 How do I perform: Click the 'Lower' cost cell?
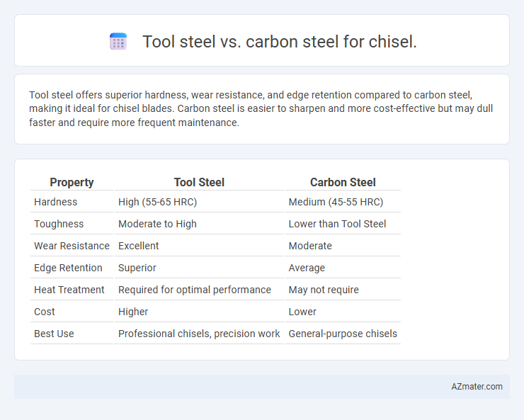(x=302, y=312)
